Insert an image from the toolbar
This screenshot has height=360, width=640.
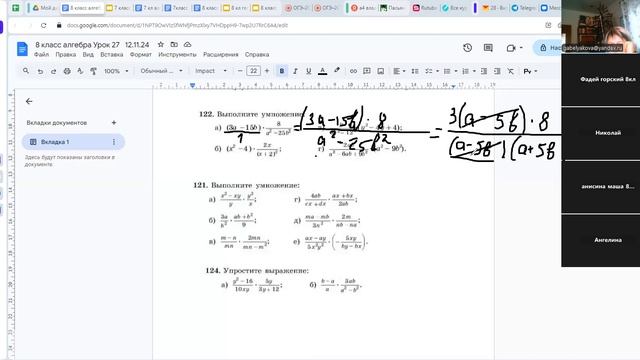pos(380,71)
